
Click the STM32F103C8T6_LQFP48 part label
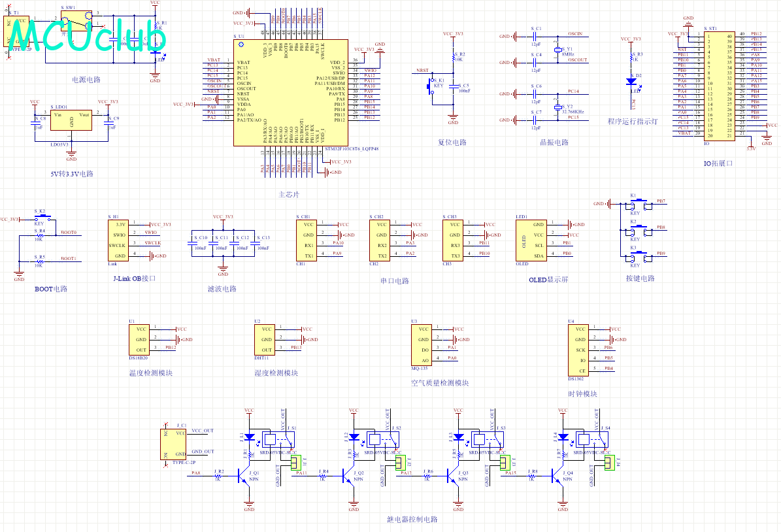352,149
